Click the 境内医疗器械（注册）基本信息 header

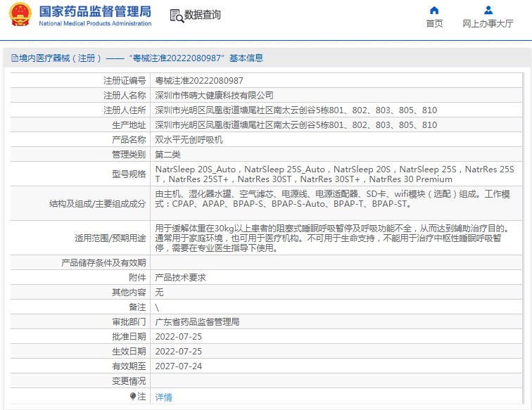(137, 58)
